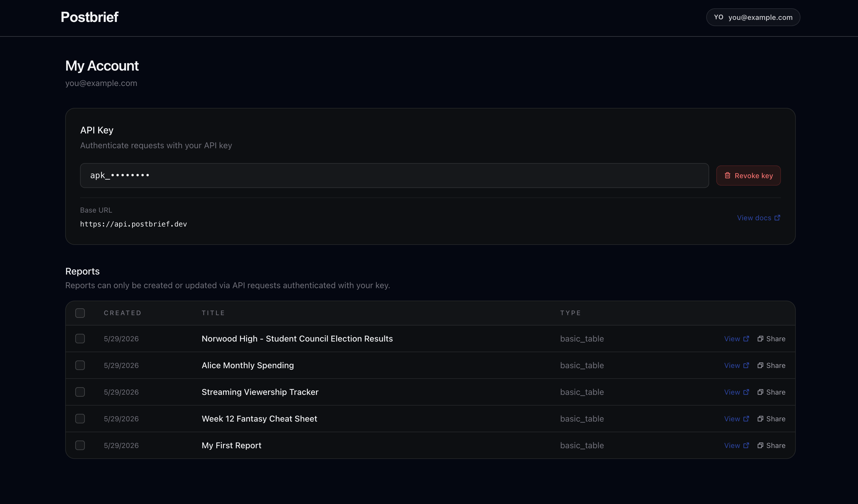The width and height of the screenshot is (858, 504).
Task: Share the Norwood High election results report
Action: tap(771, 339)
